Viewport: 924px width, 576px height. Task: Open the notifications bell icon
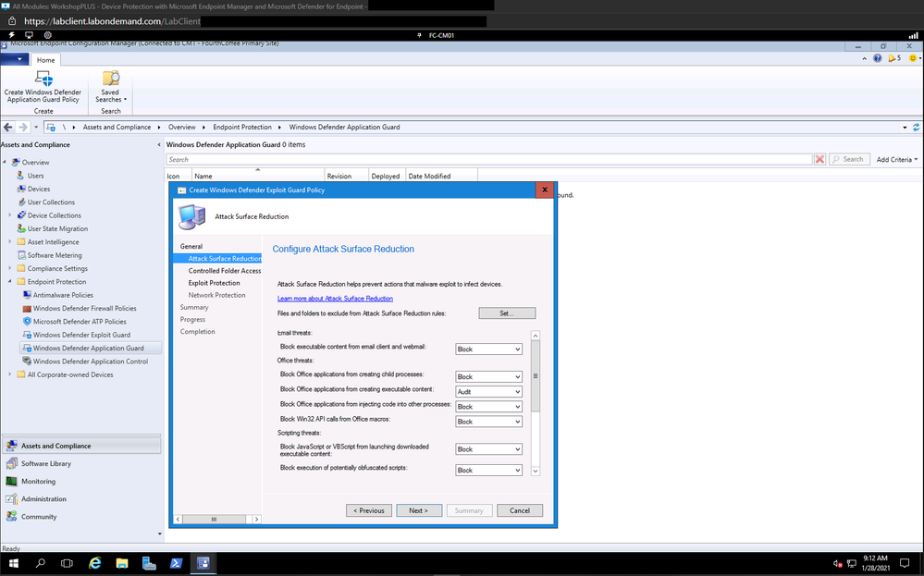893,58
